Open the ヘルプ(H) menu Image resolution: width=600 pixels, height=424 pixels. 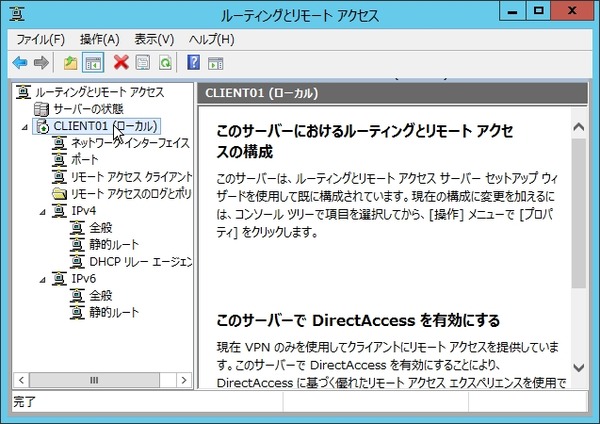[211, 39]
